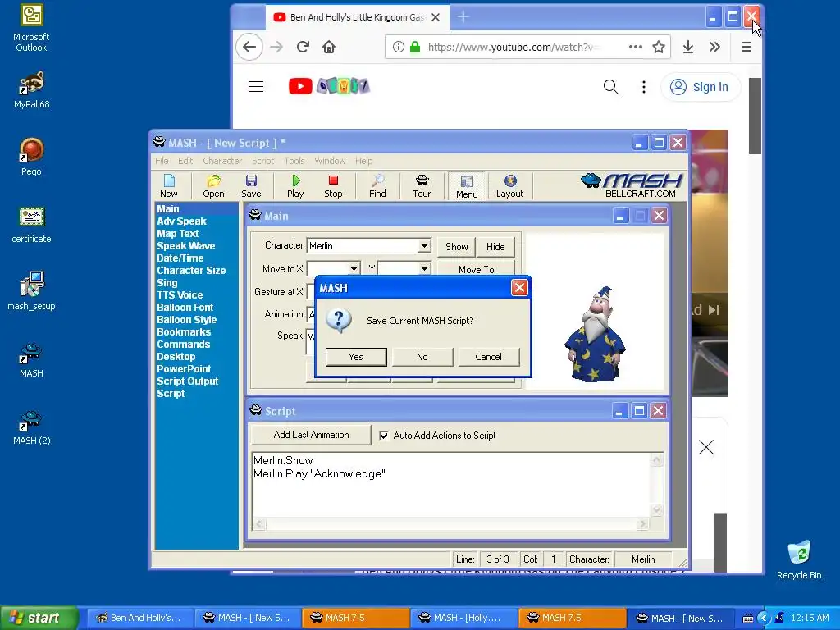Viewport: 840px width, 630px height.
Task: Open the Script menu
Action: [263, 161]
